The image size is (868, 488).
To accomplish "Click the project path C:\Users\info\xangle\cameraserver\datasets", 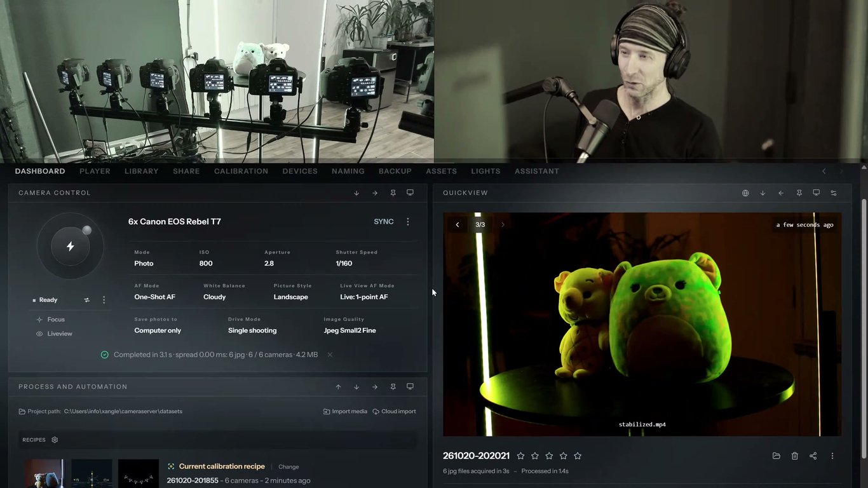I will [123, 411].
